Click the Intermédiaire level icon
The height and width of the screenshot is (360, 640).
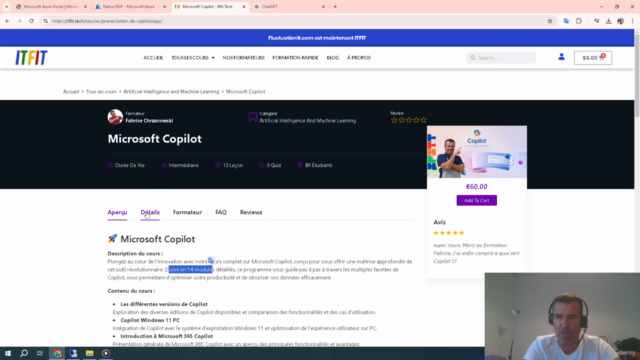pyautogui.click(x=164, y=165)
